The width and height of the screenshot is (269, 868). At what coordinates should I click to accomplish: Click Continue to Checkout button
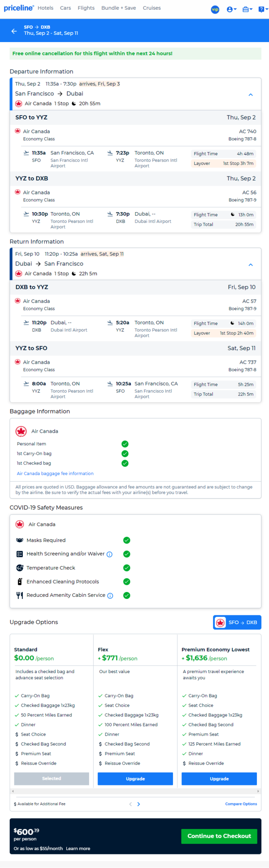point(219,836)
